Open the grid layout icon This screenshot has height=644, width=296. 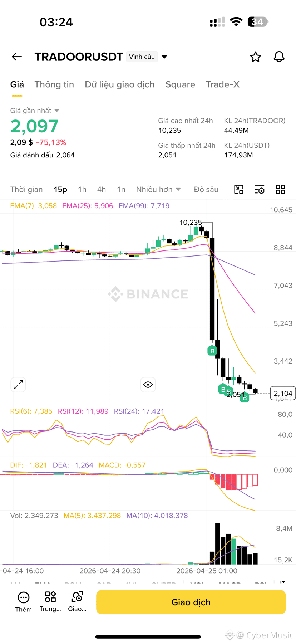pyautogui.click(x=280, y=189)
